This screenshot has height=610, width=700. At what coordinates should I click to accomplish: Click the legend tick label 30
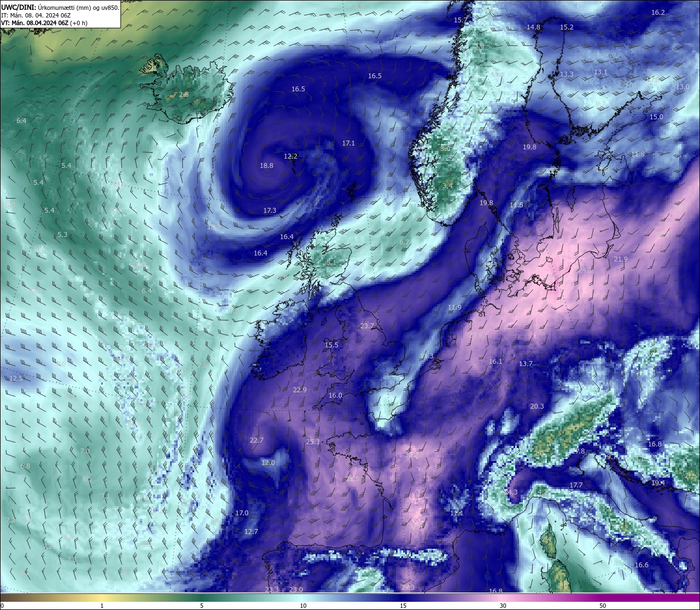pos(503,605)
